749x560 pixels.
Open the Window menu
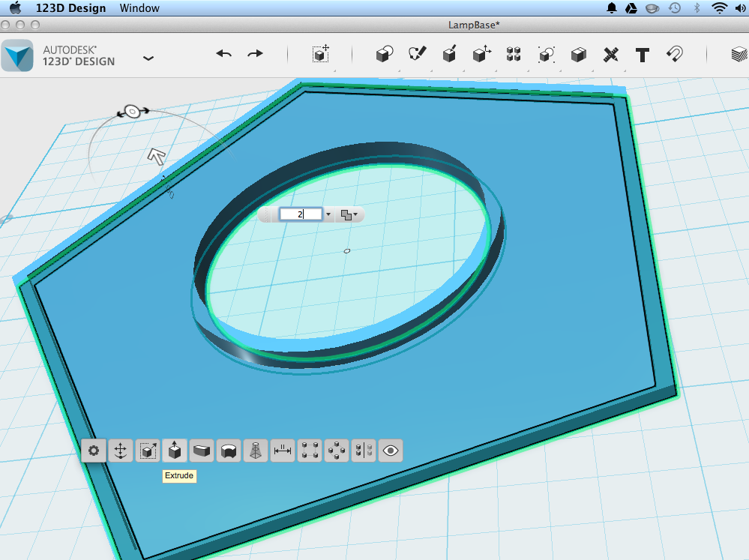[139, 8]
